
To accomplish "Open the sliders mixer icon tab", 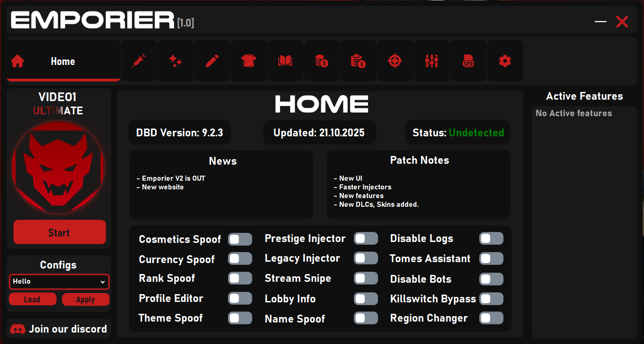I will (x=432, y=61).
